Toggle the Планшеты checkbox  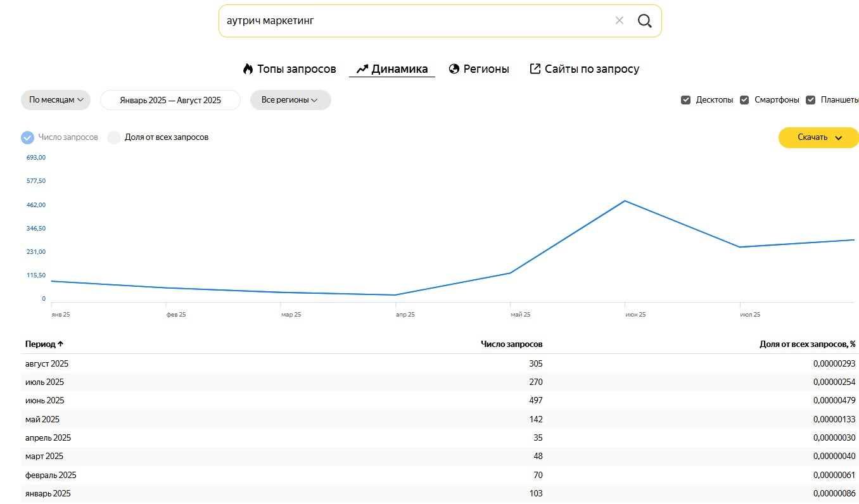pyautogui.click(x=810, y=100)
